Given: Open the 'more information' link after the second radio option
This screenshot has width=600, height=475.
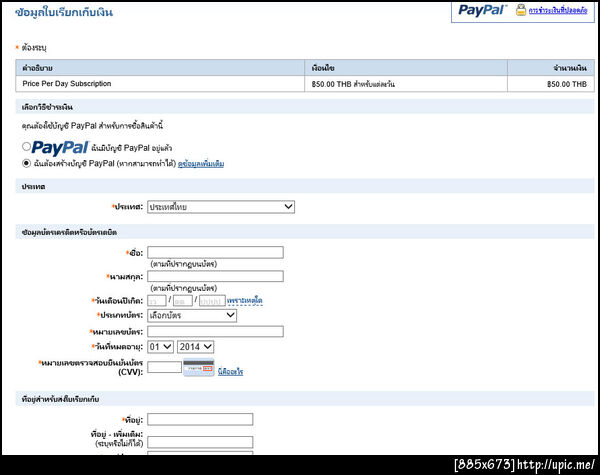Looking at the screenshot, I should pyautogui.click(x=201, y=164).
